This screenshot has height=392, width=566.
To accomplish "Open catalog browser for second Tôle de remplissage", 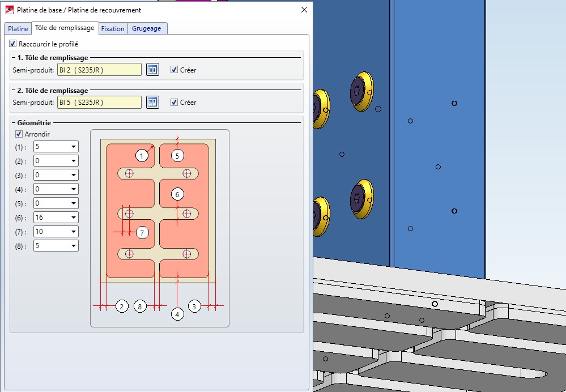I will click(152, 102).
